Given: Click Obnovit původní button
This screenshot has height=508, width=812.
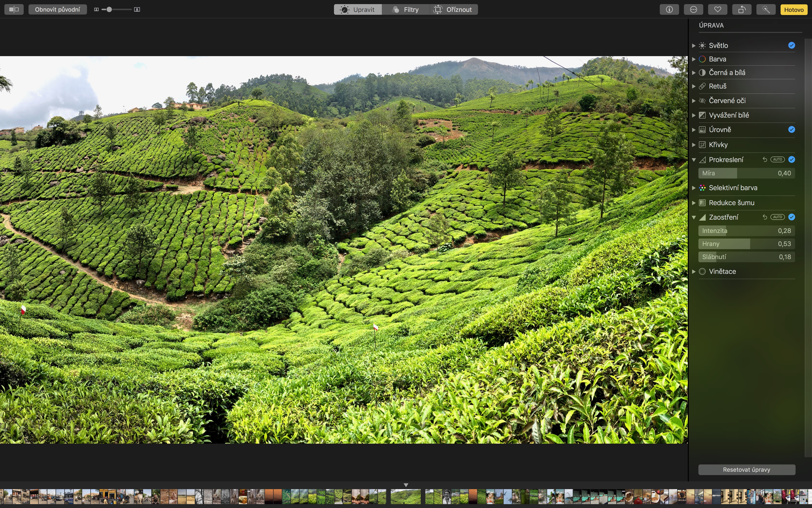Looking at the screenshot, I should [57, 9].
